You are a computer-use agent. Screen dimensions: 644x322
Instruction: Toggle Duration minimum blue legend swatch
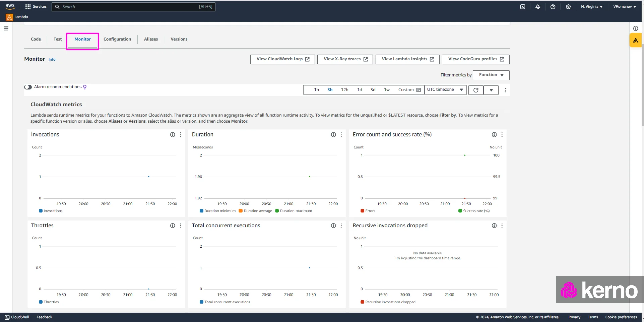pyautogui.click(x=202, y=211)
